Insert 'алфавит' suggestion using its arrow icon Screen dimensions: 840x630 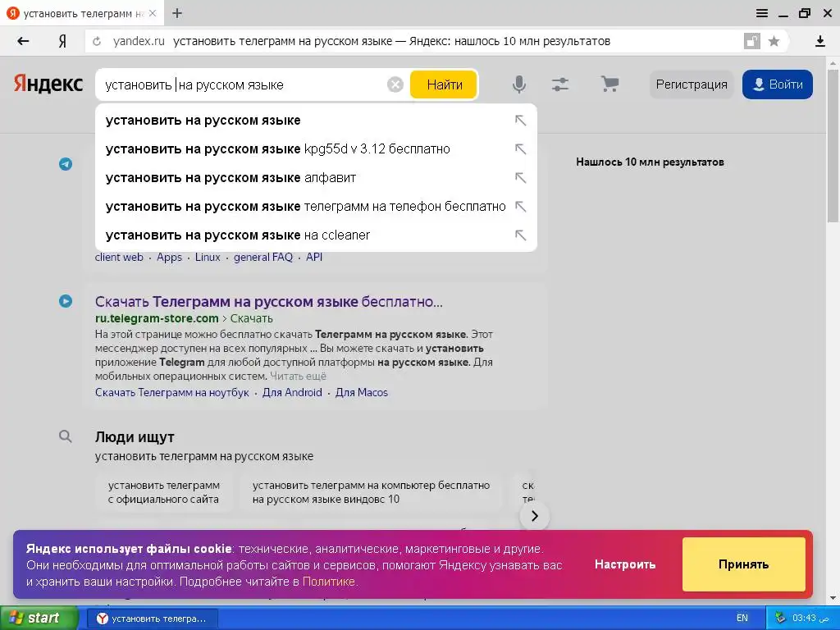tap(520, 178)
